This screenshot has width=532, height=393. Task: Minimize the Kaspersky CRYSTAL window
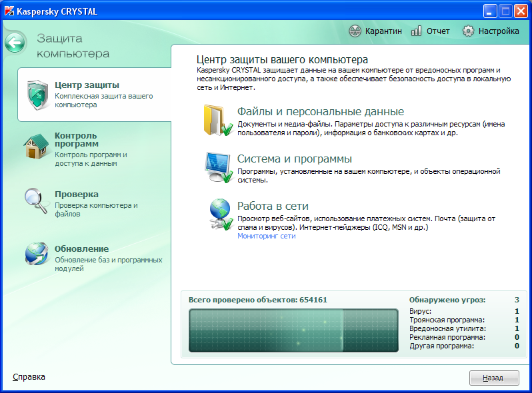click(489, 11)
